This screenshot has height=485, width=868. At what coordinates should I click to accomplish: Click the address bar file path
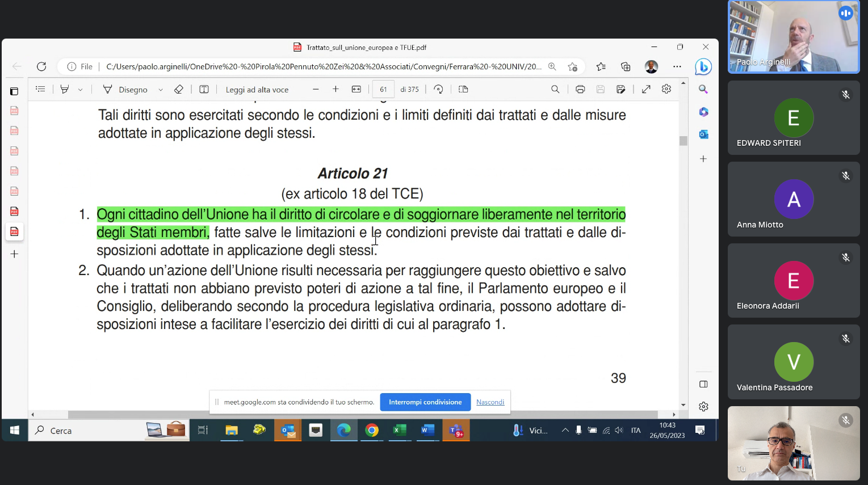[324, 66]
